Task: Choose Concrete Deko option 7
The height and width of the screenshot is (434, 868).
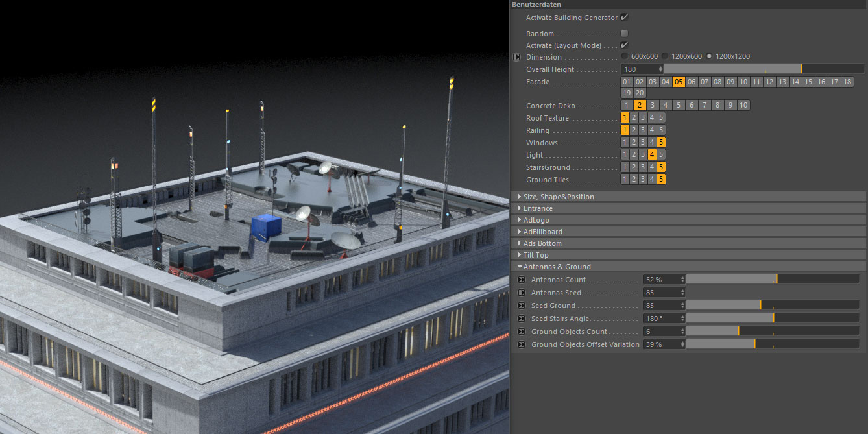Action: (704, 104)
